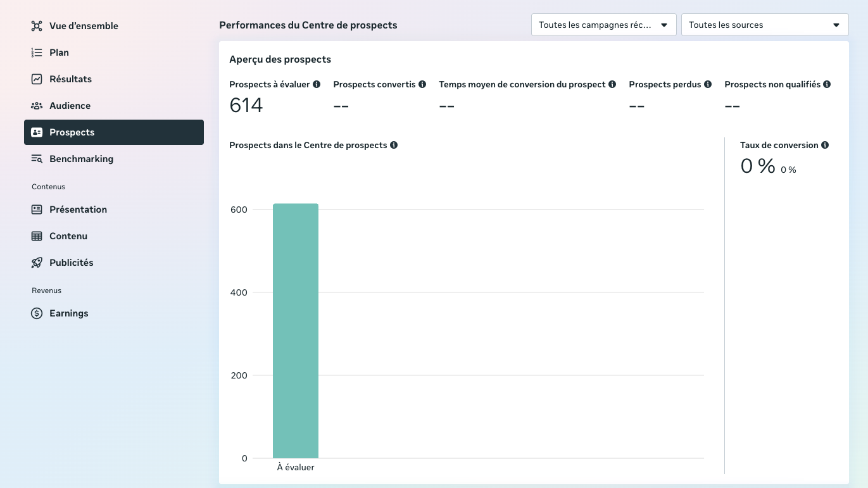Image resolution: width=868 pixels, height=488 pixels.
Task: Click info icon beside Prospects perdus
Action: pos(708,84)
